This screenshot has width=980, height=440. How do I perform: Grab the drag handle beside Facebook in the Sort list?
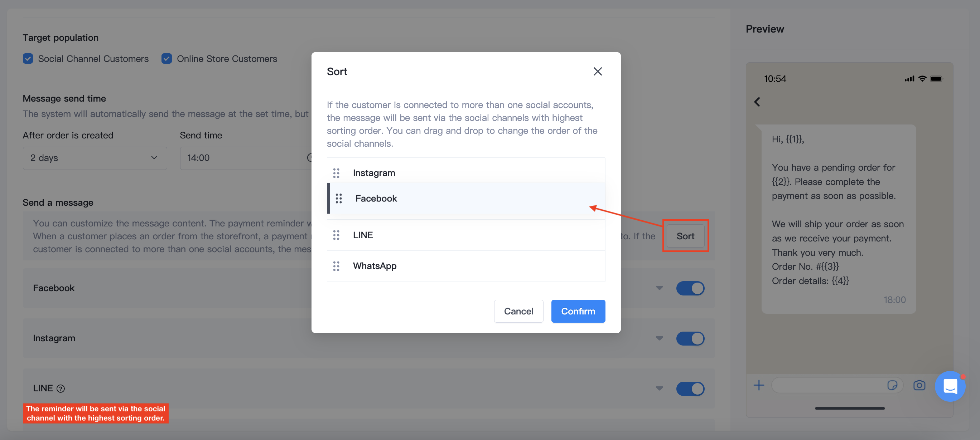[339, 198]
